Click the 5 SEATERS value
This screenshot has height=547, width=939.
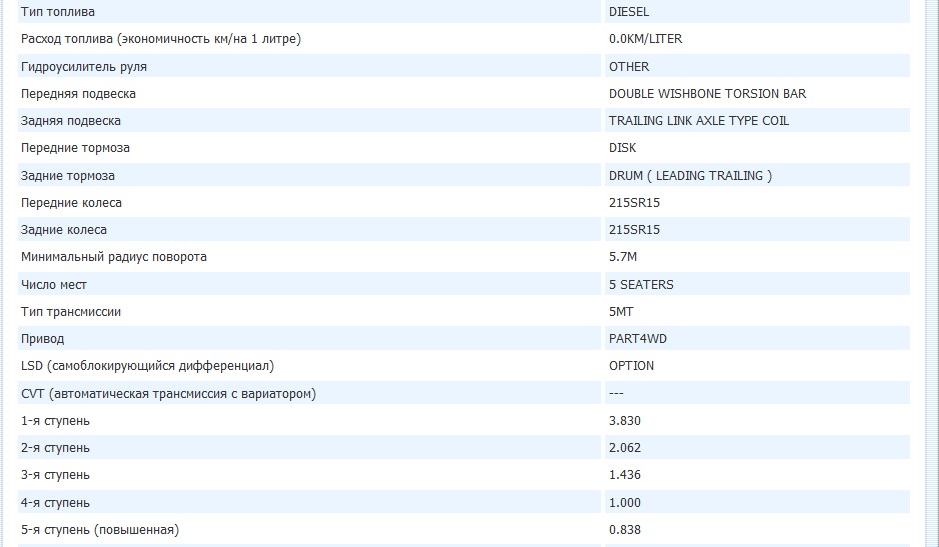(641, 285)
